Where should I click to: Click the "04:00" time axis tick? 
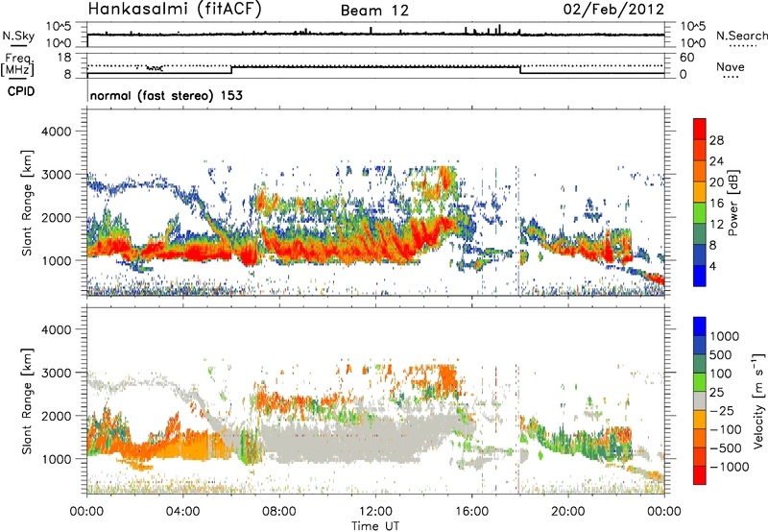pyautogui.click(x=183, y=512)
